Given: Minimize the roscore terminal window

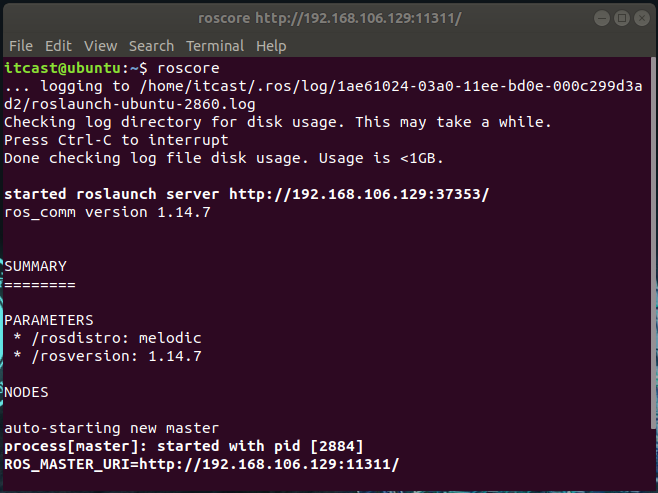Looking at the screenshot, I should click(x=602, y=18).
